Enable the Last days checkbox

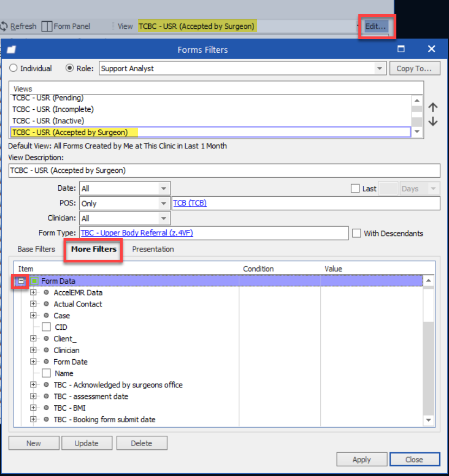[355, 189]
